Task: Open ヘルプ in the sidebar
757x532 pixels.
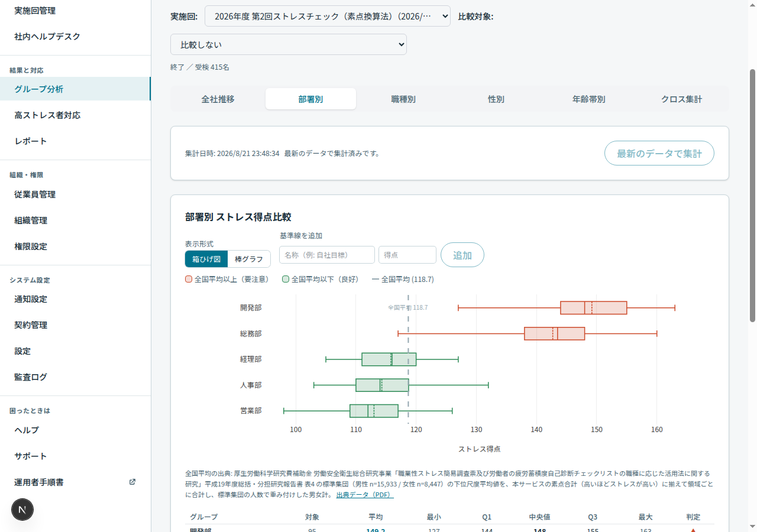Action: pos(75,430)
